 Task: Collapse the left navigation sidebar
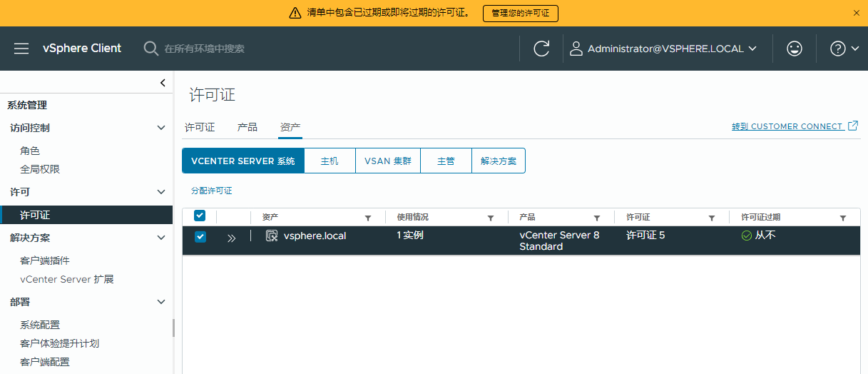163,83
